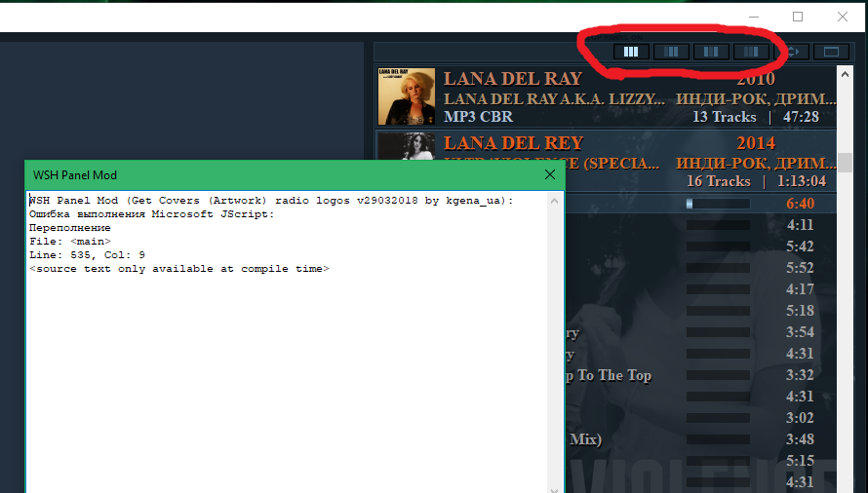Screen dimensions: 868x493
Task: Select the track with duration 5:18
Action: 701,311
